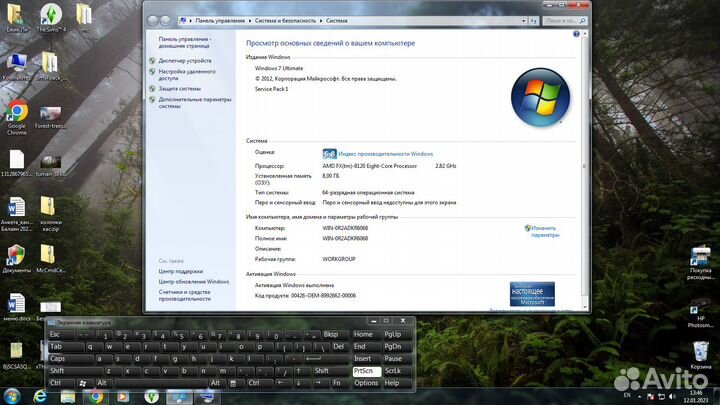Screen dimensions: 720x405
Task: Click the Help key on on-screen keyboard
Action: click(397, 383)
